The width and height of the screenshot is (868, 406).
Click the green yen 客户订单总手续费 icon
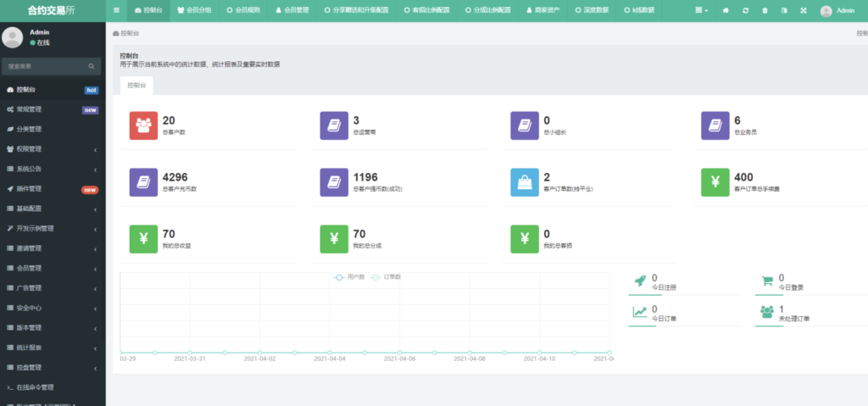click(715, 181)
